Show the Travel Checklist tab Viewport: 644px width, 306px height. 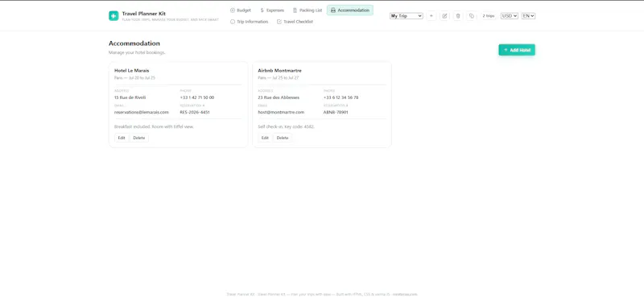(x=295, y=22)
